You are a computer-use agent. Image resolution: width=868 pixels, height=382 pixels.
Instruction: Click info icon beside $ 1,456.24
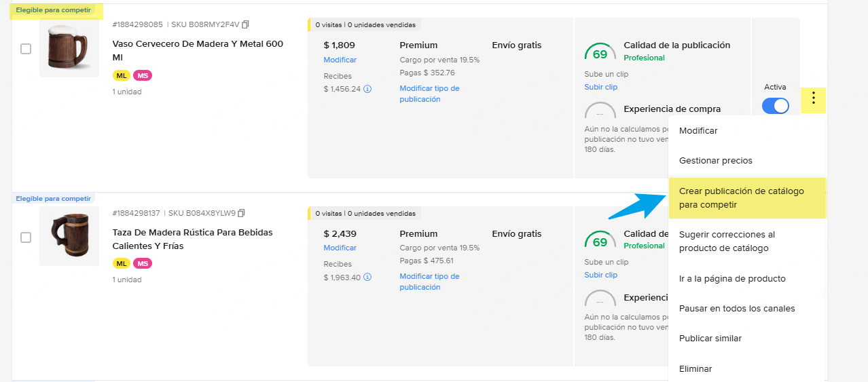click(x=367, y=89)
